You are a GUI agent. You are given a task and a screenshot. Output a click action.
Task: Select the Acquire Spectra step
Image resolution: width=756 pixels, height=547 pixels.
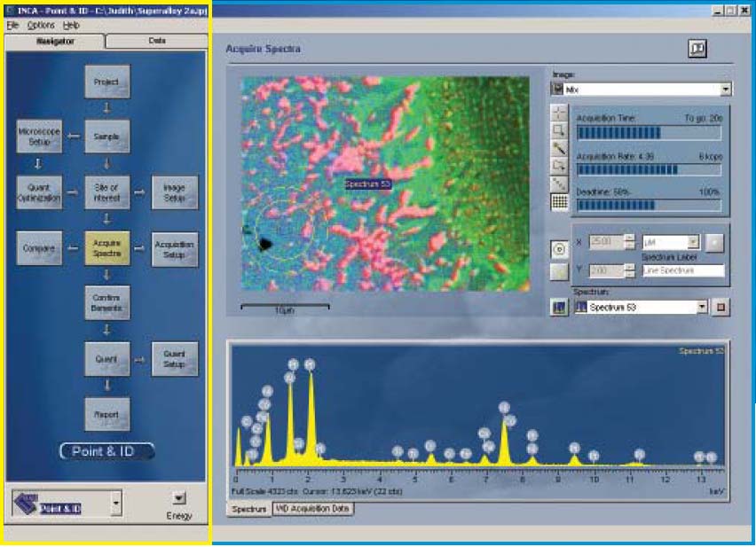[107, 248]
